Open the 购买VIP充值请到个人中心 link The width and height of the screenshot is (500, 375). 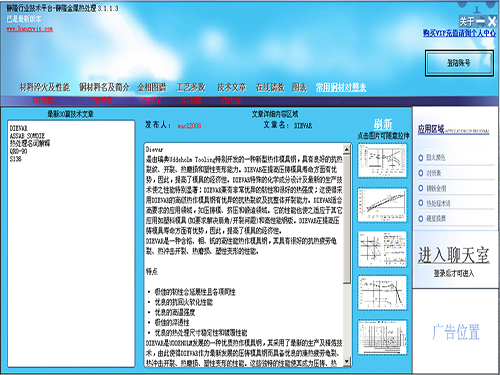(x=459, y=33)
